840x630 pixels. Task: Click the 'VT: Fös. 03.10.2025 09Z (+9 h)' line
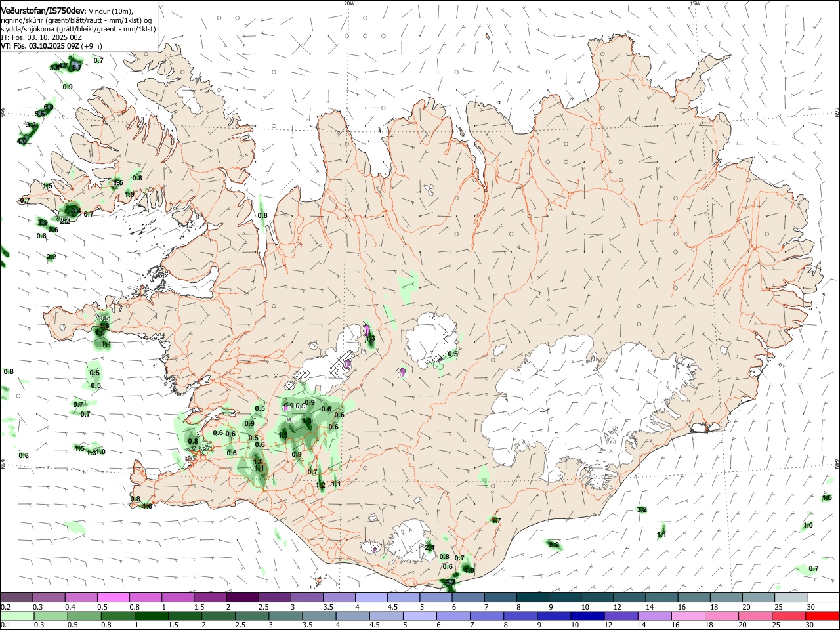[x=51, y=46]
